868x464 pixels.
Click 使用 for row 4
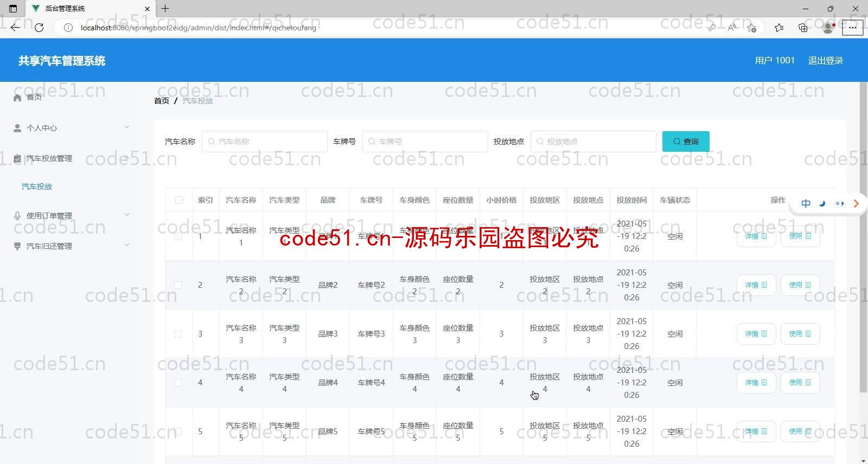coord(800,383)
